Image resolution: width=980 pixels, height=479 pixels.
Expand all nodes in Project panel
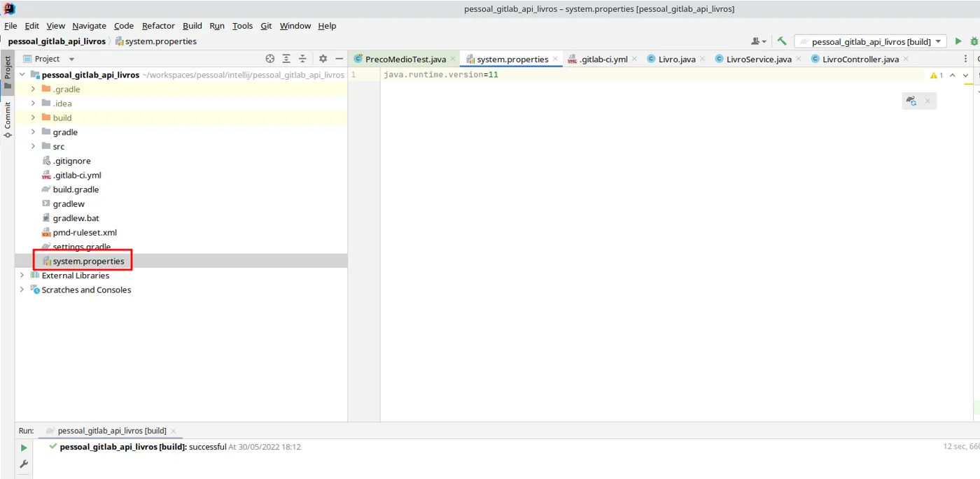coord(286,59)
